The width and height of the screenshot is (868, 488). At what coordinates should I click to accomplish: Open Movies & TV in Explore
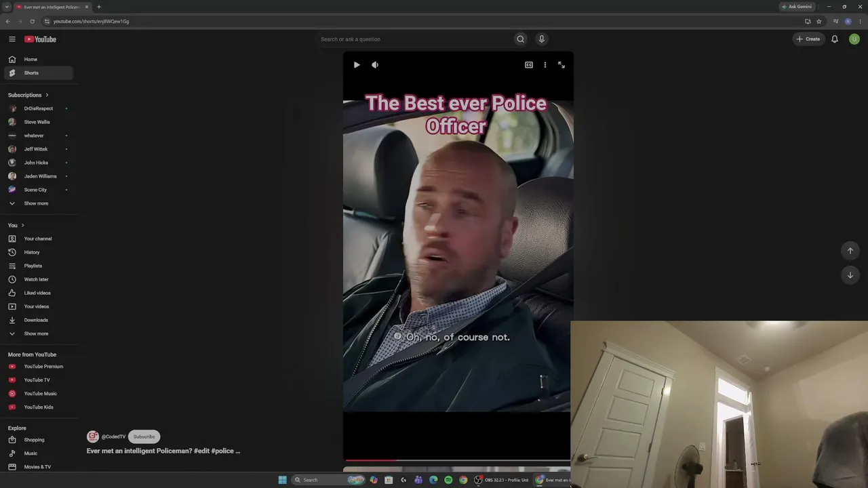coord(39,467)
